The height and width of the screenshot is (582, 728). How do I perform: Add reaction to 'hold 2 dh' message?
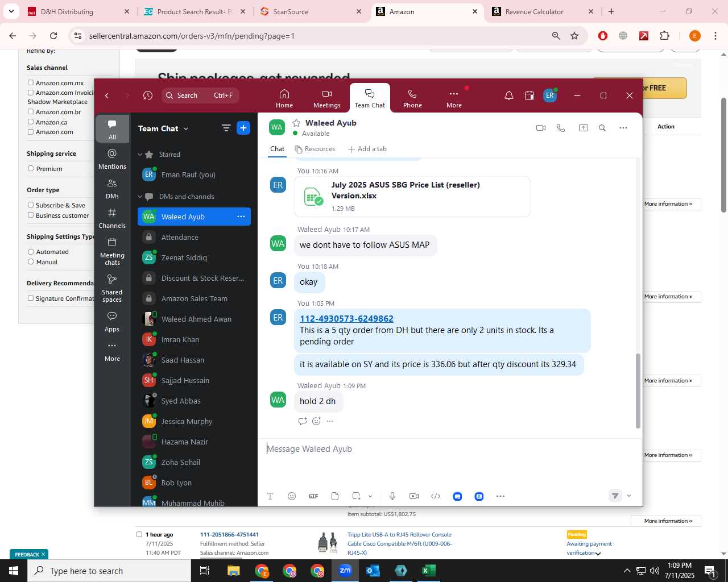pos(316,421)
